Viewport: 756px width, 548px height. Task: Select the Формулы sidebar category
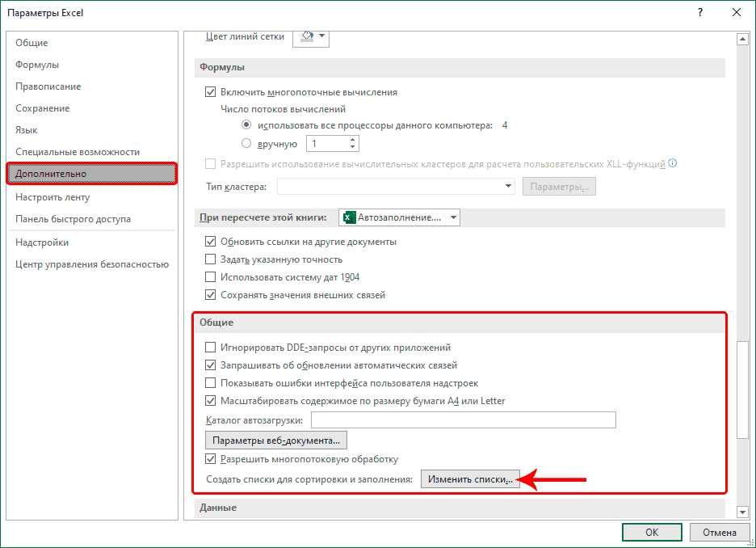[91, 65]
